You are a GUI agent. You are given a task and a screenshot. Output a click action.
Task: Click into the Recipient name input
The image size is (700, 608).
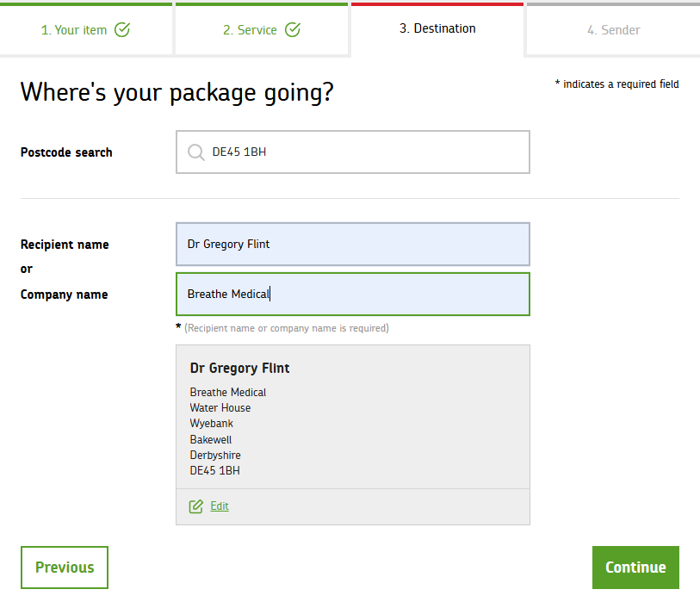click(x=353, y=245)
